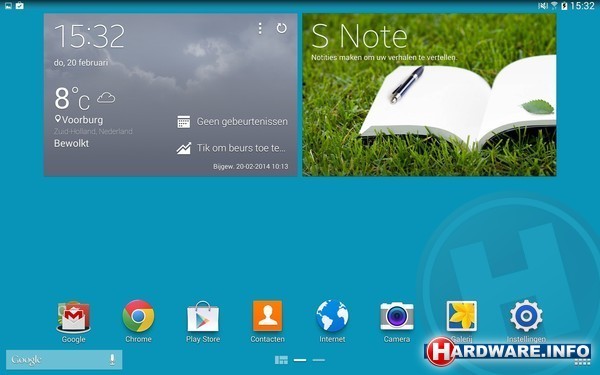Open the Contacten app

point(267,316)
